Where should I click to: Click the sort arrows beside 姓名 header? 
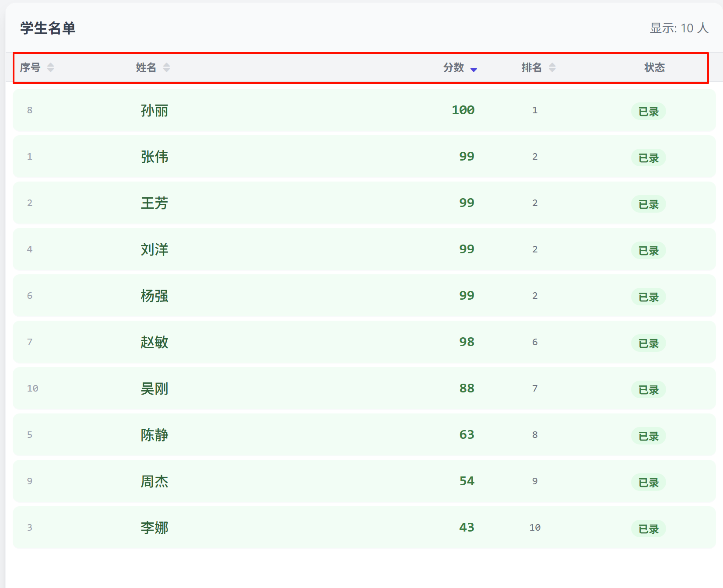(x=166, y=67)
